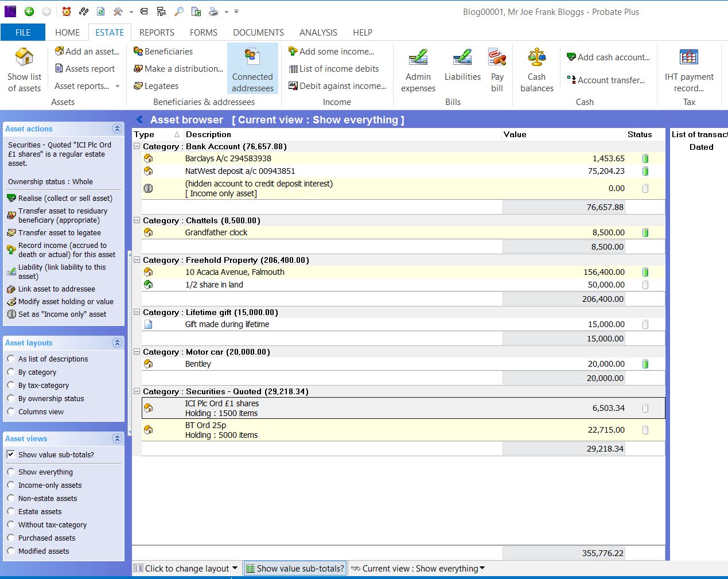The height and width of the screenshot is (579, 728).
Task: Click Add an asset button
Action: coord(87,52)
